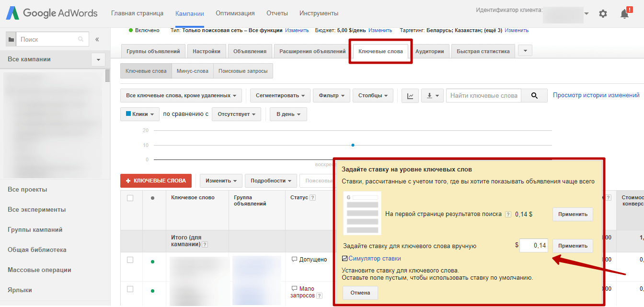Open the notifications bell icon
The height and width of the screenshot is (307, 644).
coord(625,14)
